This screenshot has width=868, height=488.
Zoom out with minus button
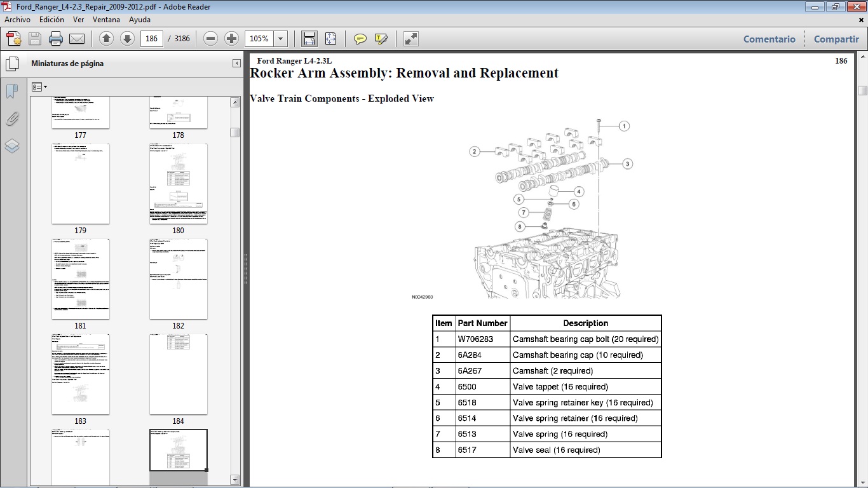(x=211, y=39)
